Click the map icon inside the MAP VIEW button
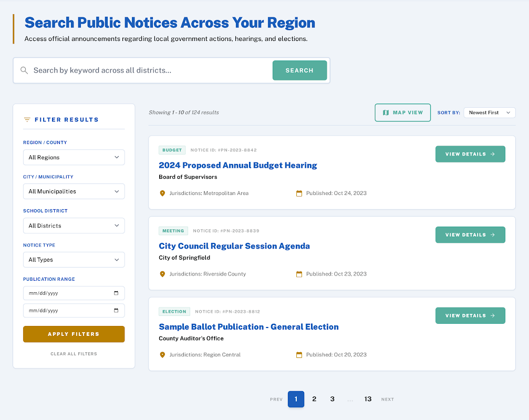The width and height of the screenshot is (529, 420). tap(387, 112)
